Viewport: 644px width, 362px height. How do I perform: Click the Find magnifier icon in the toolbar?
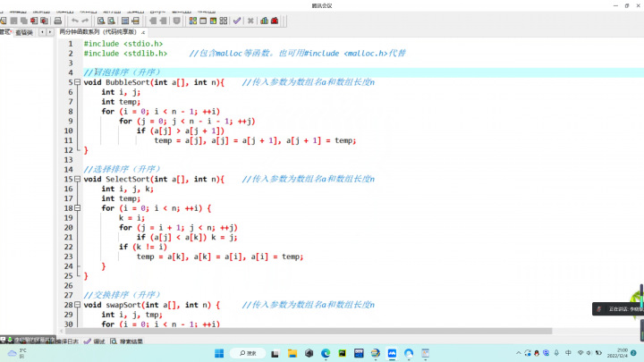click(x=102, y=20)
